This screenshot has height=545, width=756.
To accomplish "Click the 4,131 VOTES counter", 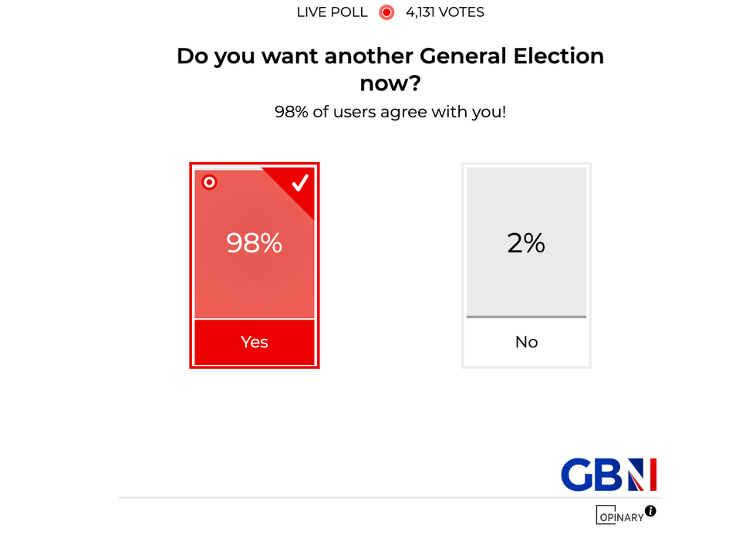I will [x=444, y=12].
